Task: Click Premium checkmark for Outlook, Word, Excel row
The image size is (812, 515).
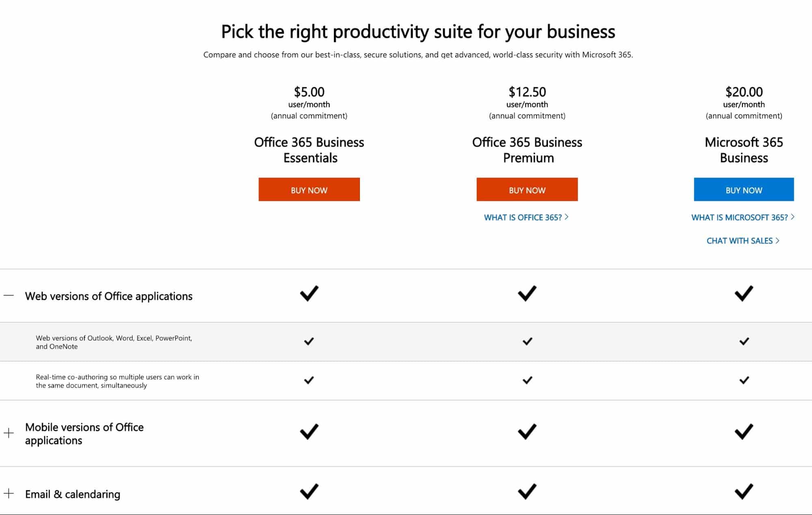Action: (527, 341)
